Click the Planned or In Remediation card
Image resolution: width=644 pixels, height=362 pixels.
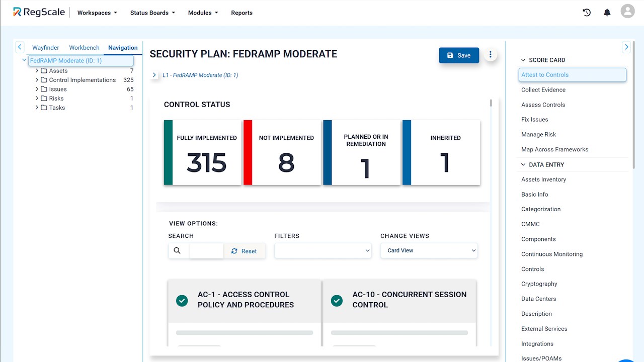[x=362, y=152]
